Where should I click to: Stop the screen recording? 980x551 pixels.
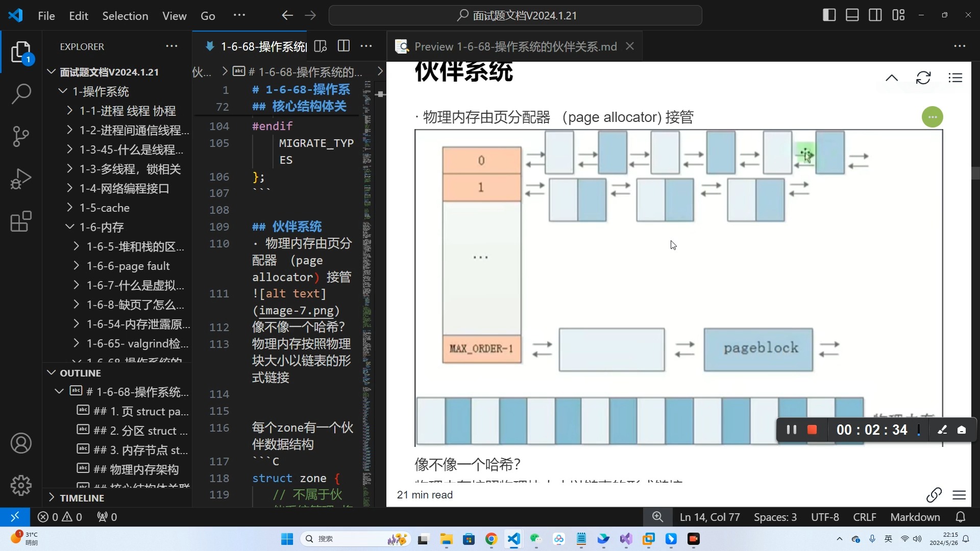point(812,430)
